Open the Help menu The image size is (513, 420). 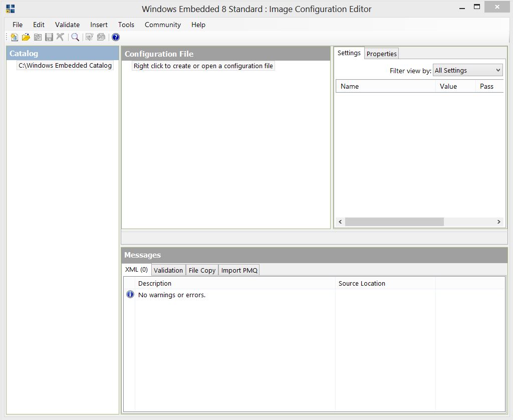[x=198, y=25]
